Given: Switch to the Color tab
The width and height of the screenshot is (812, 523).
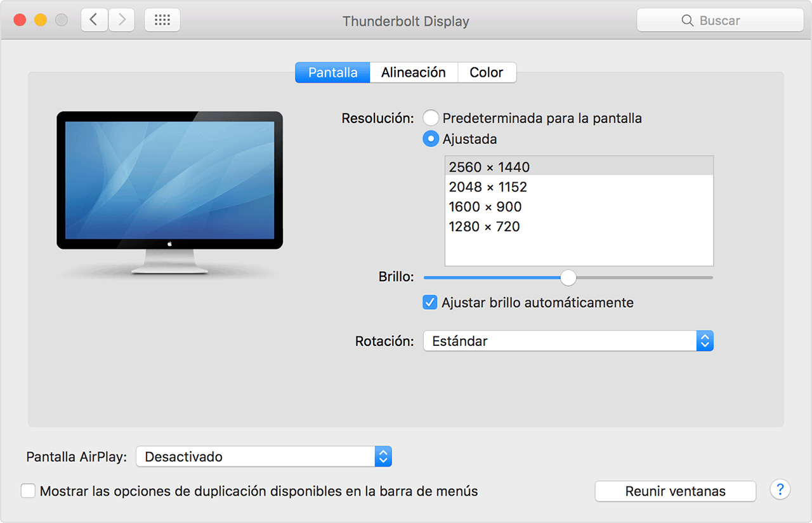Looking at the screenshot, I should [487, 72].
